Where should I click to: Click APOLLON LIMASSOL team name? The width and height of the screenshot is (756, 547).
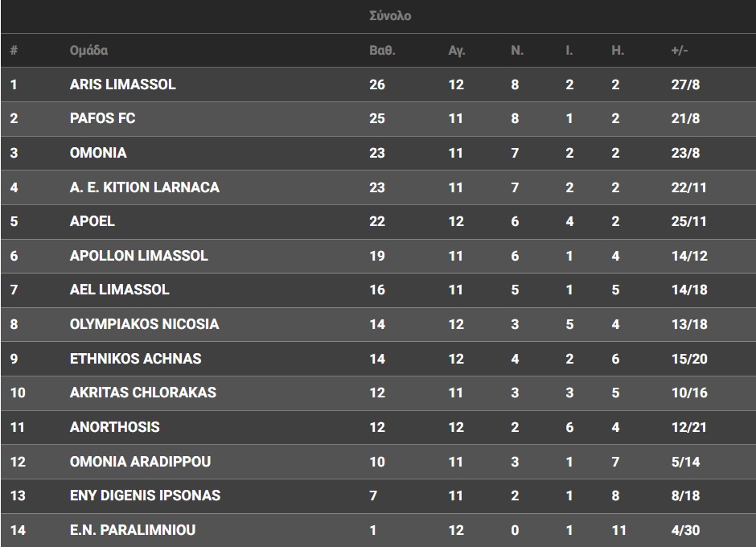[138, 256]
